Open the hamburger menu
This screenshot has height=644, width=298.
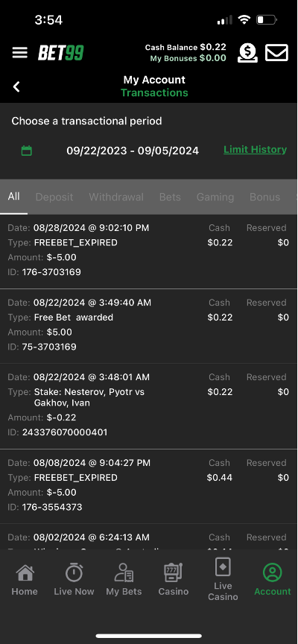[x=19, y=53]
